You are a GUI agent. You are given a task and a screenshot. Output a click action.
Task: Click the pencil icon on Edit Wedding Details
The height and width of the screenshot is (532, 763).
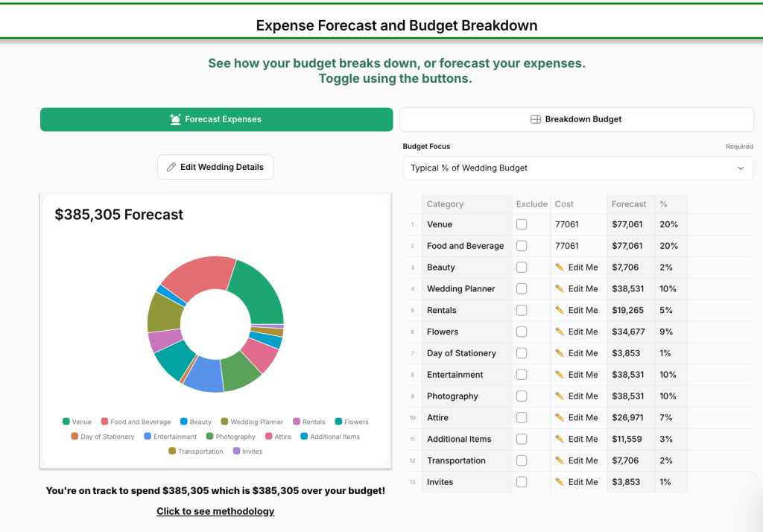coord(171,168)
